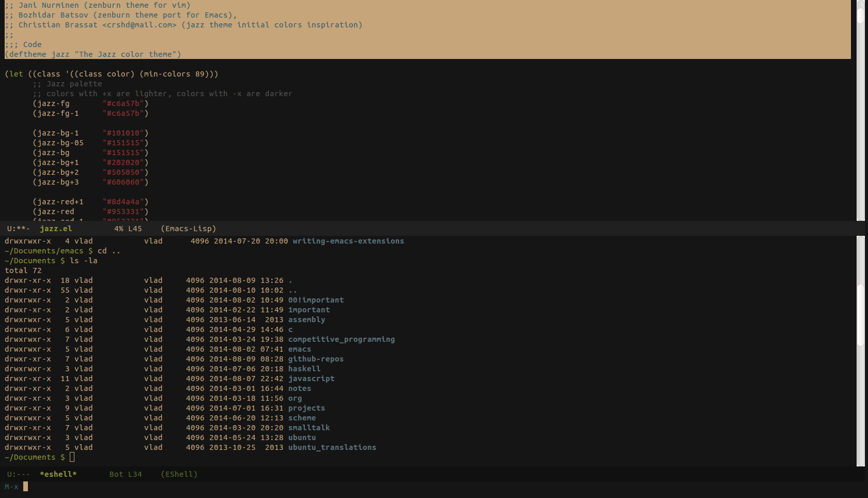Click the 00!important directory entry

[x=316, y=300]
